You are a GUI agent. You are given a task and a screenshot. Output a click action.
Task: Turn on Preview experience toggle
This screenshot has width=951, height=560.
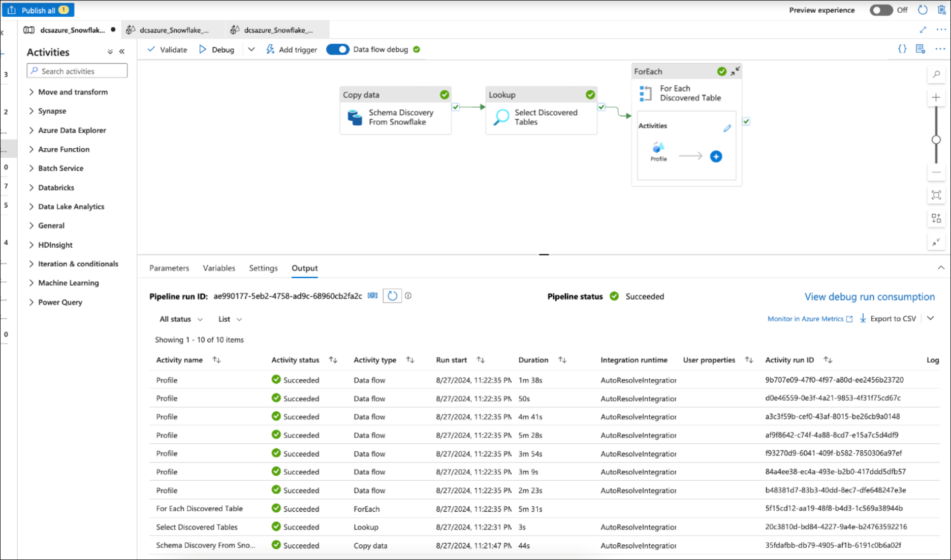pyautogui.click(x=880, y=10)
